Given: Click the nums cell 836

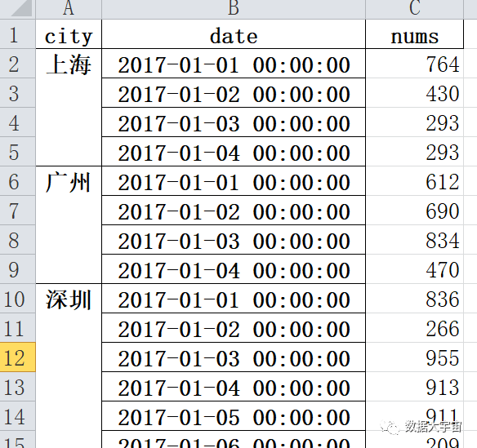Looking at the screenshot, I should click(414, 299).
